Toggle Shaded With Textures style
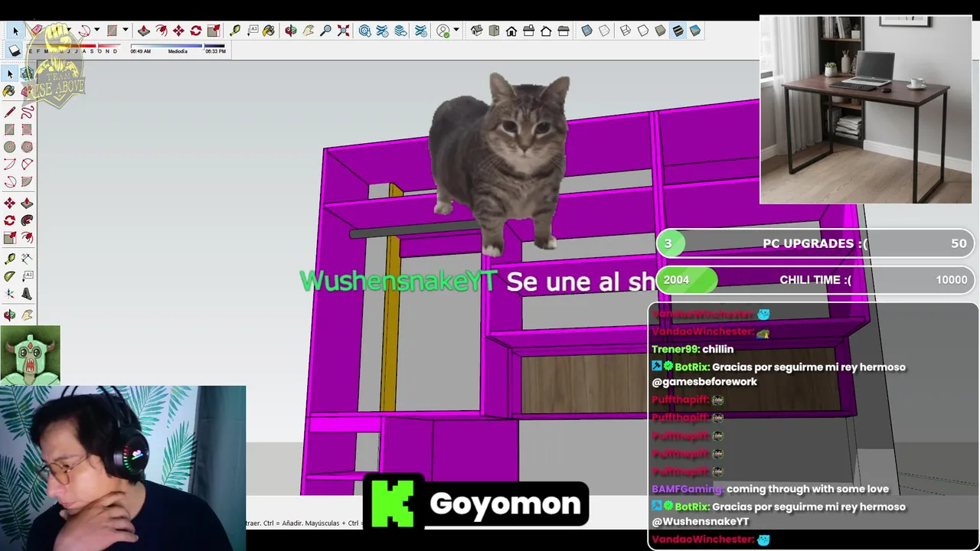The width and height of the screenshot is (980, 551). click(678, 31)
